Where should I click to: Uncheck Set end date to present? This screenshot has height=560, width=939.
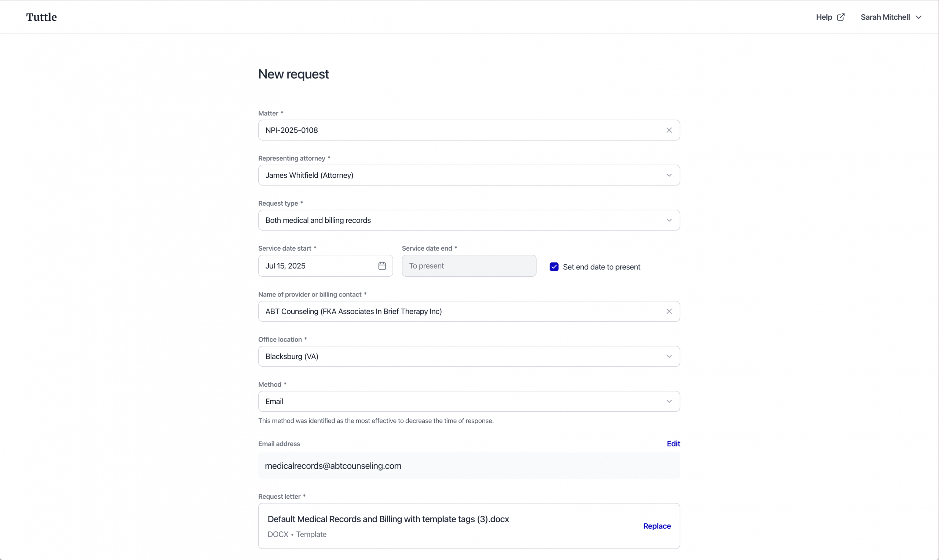[553, 267]
